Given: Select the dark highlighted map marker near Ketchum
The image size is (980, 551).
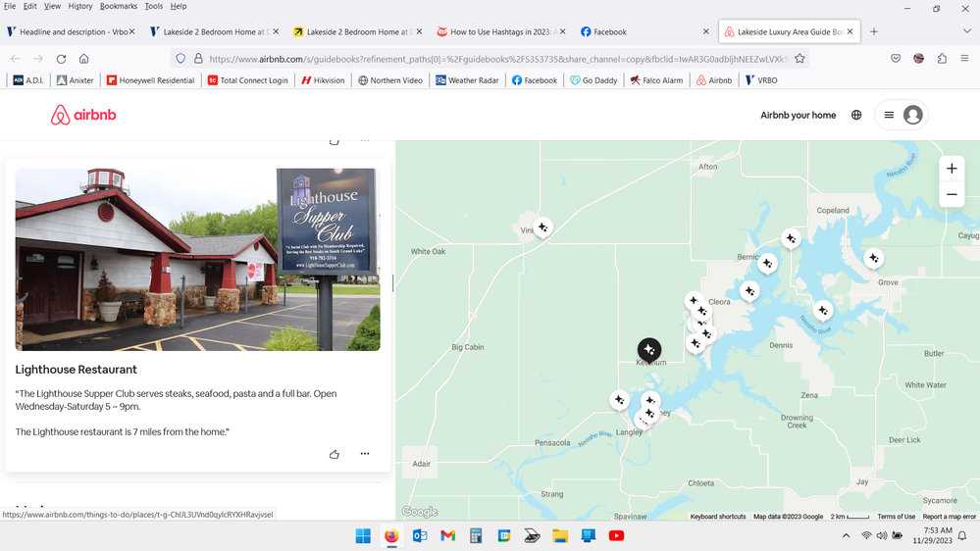Looking at the screenshot, I should coord(648,349).
